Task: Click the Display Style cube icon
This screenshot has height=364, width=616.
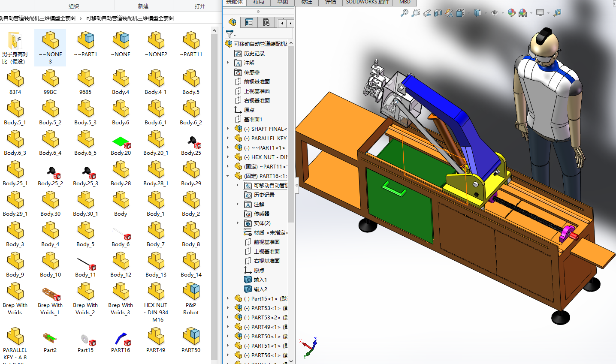Action: point(477,13)
